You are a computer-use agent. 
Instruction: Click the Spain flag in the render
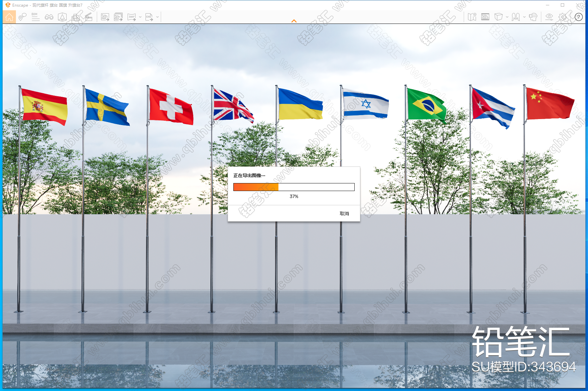[44, 107]
